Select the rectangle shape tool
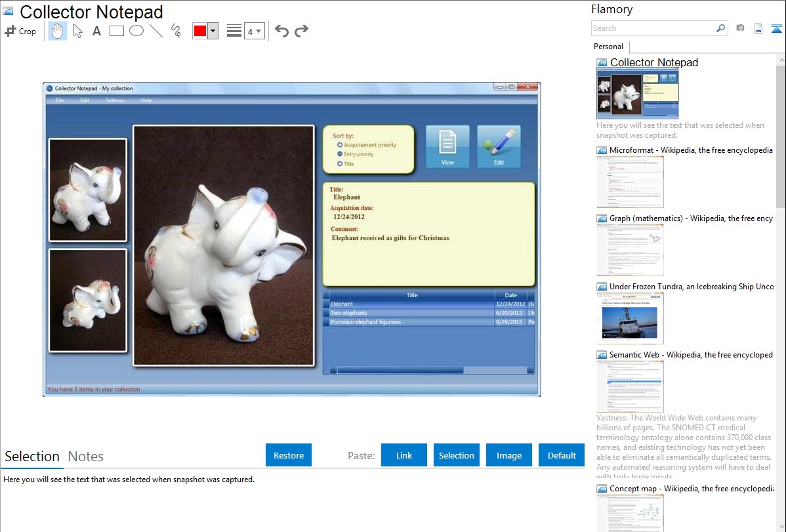 [116, 31]
